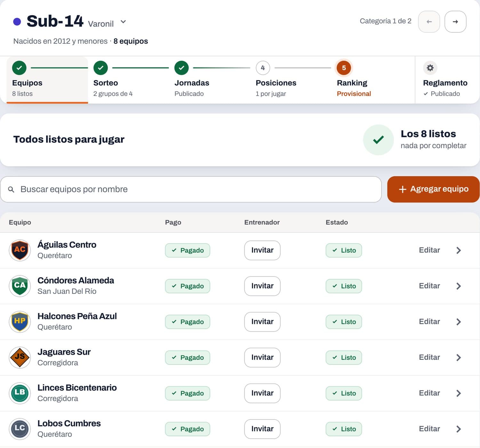Go to the next category arrow

[455, 22]
